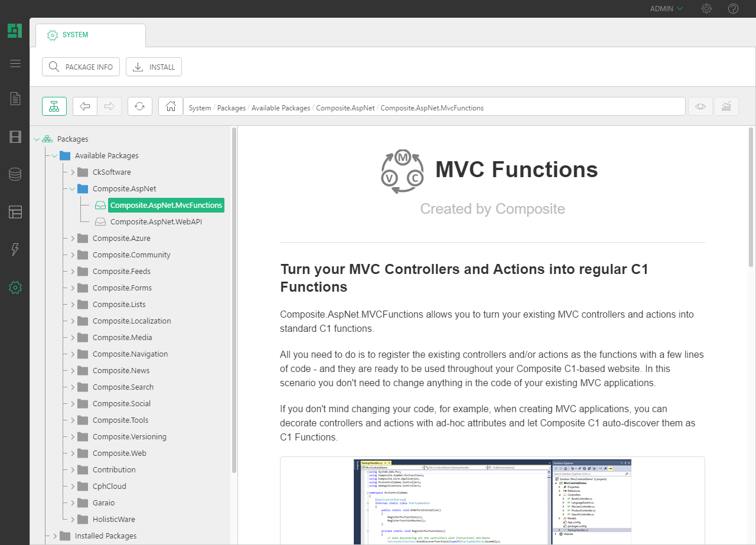Select the Garaio folder
This screenshot has width=756, height=545.
103,503
